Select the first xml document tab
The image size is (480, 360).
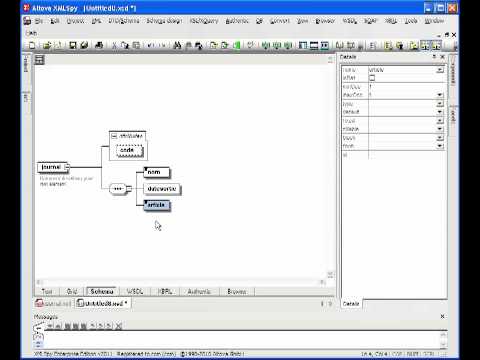pos(54,303)
